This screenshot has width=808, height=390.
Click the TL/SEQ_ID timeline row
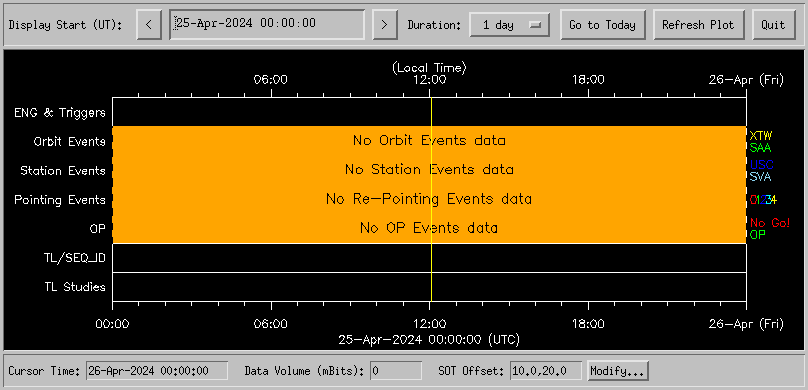click(x=429, y=258)
